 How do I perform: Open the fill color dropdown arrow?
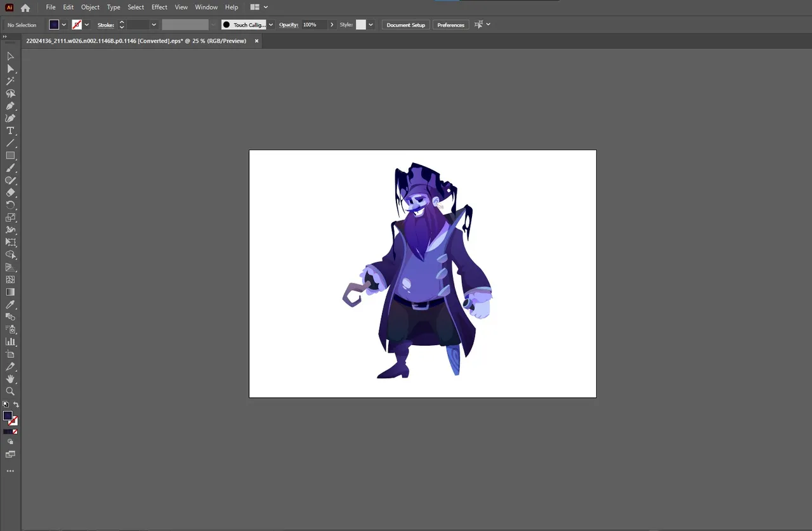point(63,25)
